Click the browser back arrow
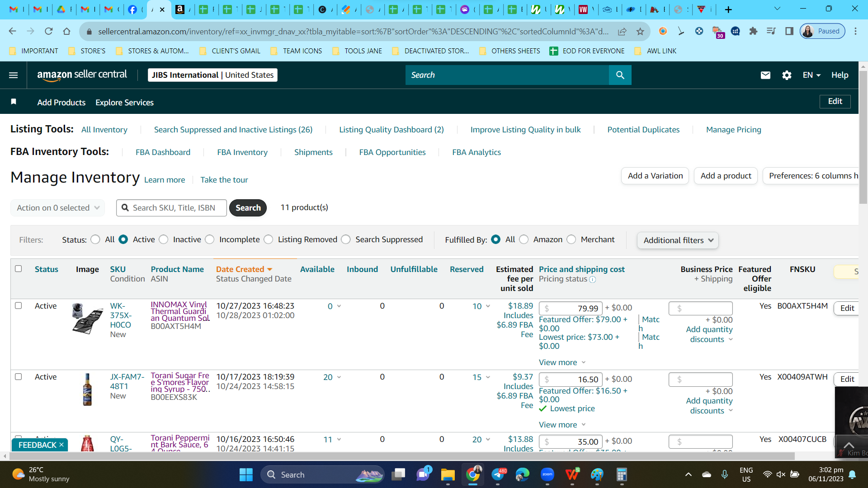 [x=12, y=31]
